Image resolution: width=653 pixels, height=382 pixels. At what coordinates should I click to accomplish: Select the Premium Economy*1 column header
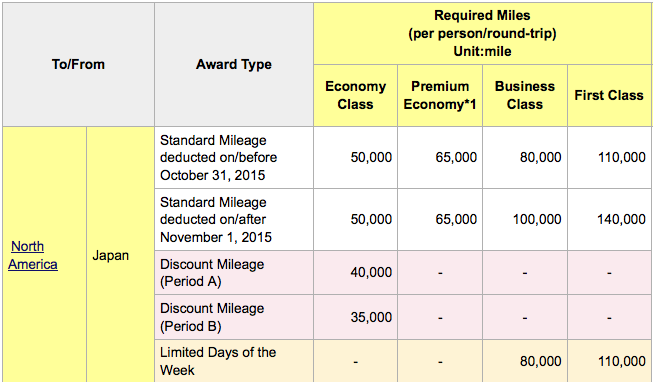click(x=440, y=95)
